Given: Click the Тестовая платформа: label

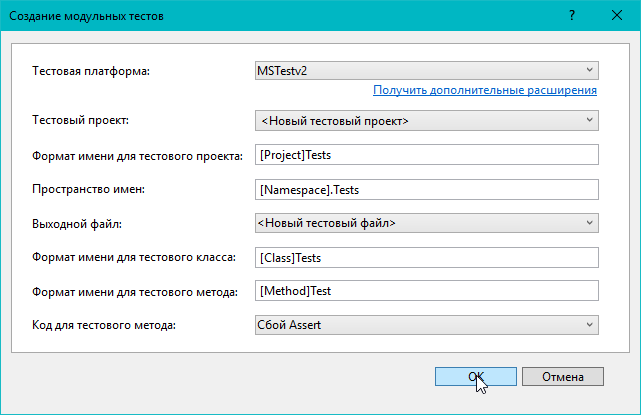Looking at the screenshot, I should point(90,70).
